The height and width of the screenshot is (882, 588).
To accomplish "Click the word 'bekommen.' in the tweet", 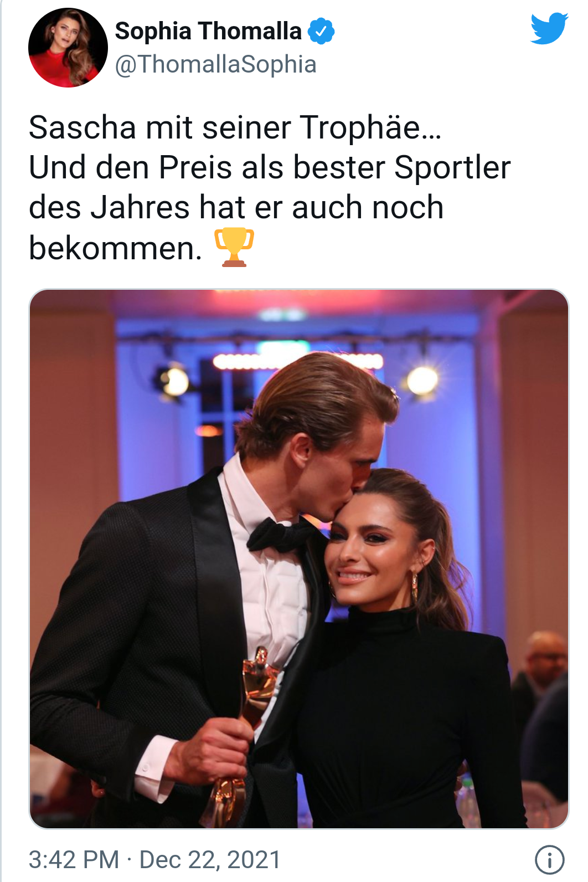I will tap(115, 248).
